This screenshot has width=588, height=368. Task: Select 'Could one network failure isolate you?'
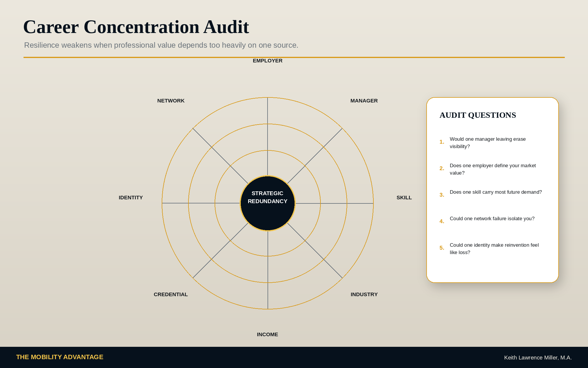492,218
